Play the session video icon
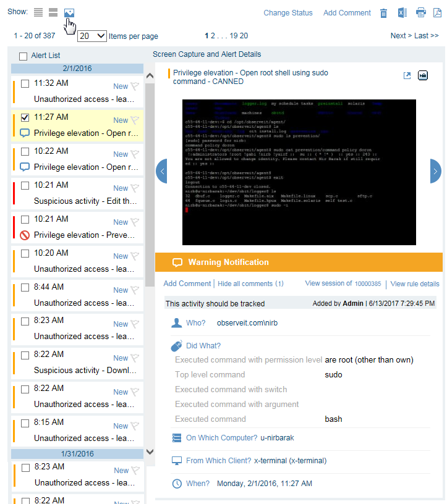 coord(423,75)
